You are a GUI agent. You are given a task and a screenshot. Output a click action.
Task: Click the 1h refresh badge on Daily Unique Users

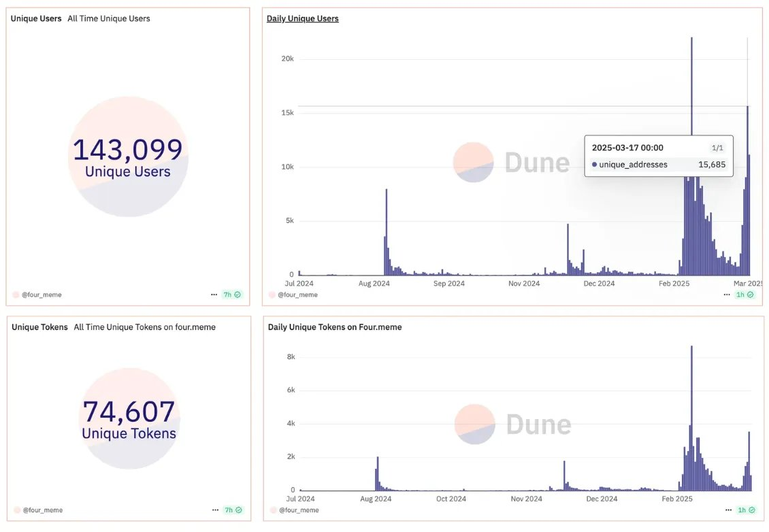[x=745, y=295]
